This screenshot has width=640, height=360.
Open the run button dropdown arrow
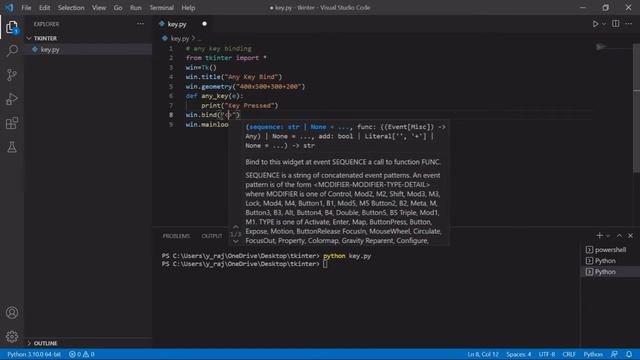tap(604, 24)
